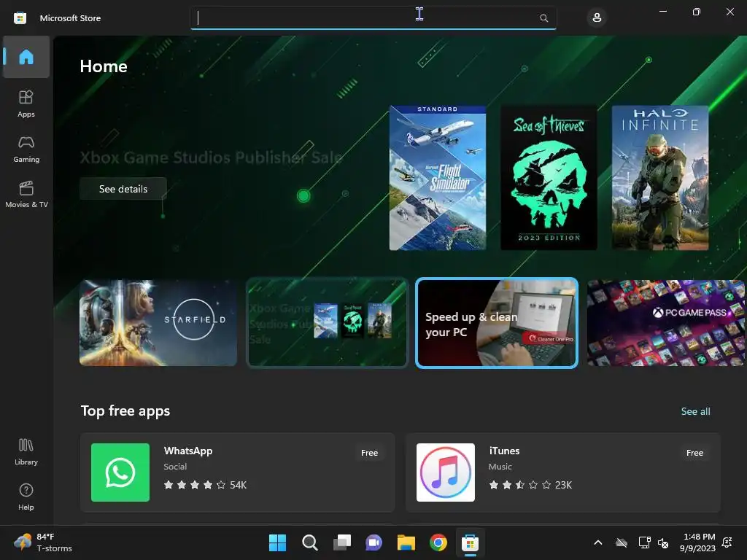The image size is (747, 560).
Task: Open the clock and date flyout
Action: [x=698, y=542]
